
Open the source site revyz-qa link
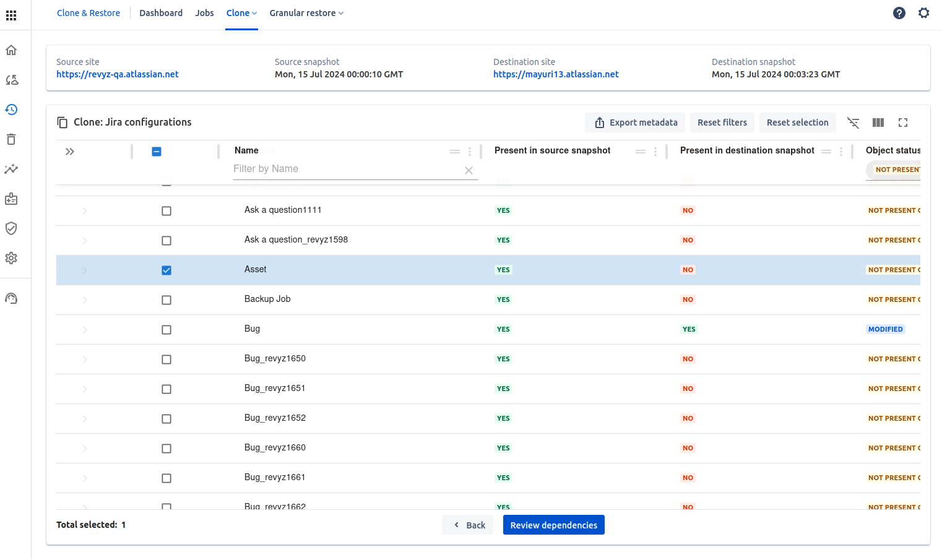coord(118,74)
